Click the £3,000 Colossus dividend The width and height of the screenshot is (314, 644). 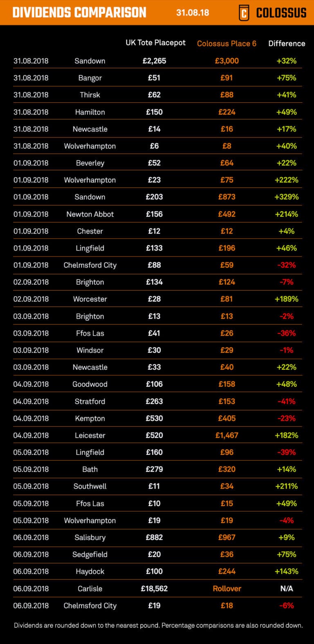click(227, 61)
